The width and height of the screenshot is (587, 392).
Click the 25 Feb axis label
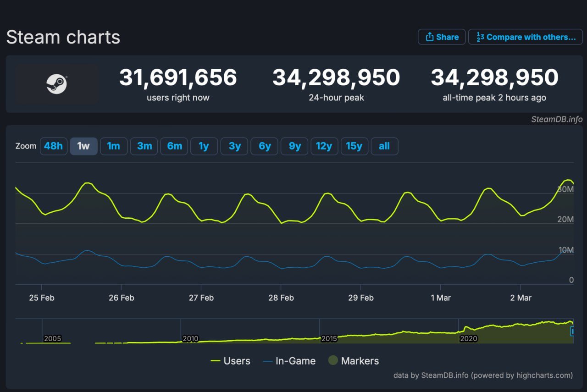42,298
